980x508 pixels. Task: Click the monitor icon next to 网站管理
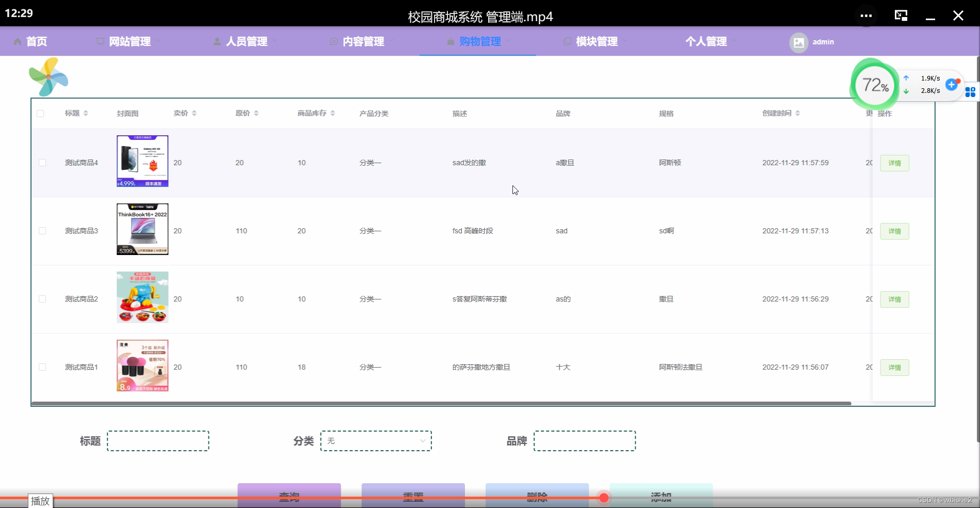[100, 41]
